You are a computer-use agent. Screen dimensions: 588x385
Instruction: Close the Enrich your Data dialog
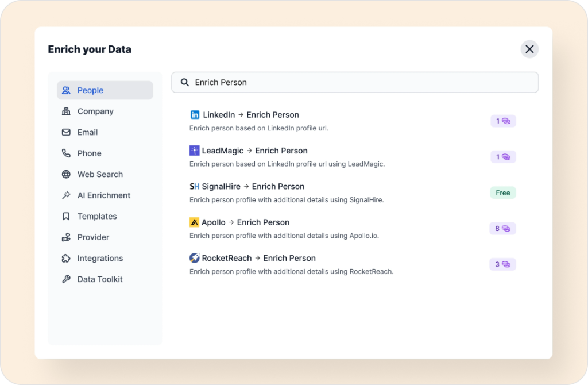click(x=529, y=49)
